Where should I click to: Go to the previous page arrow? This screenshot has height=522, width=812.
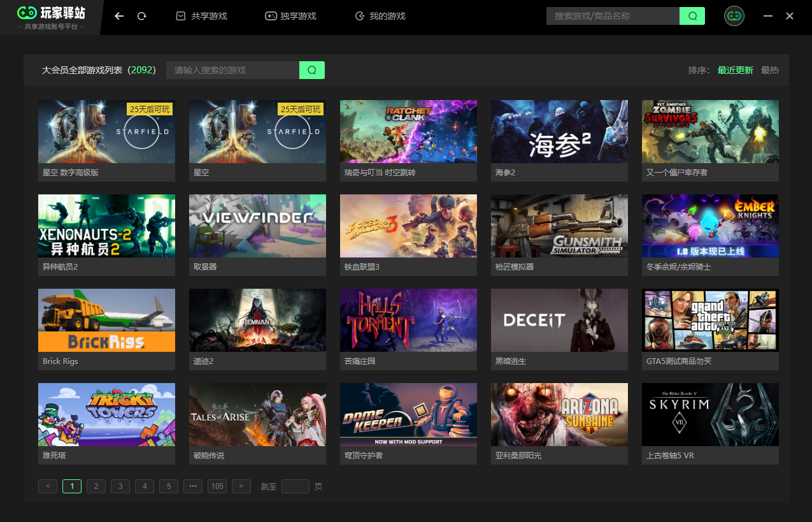coord(48,486)
